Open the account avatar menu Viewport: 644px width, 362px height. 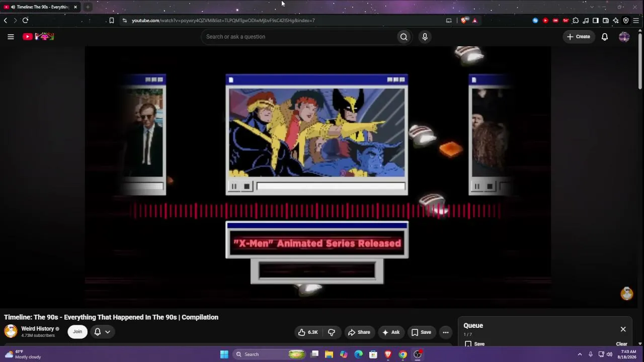[x=624, y=37]
